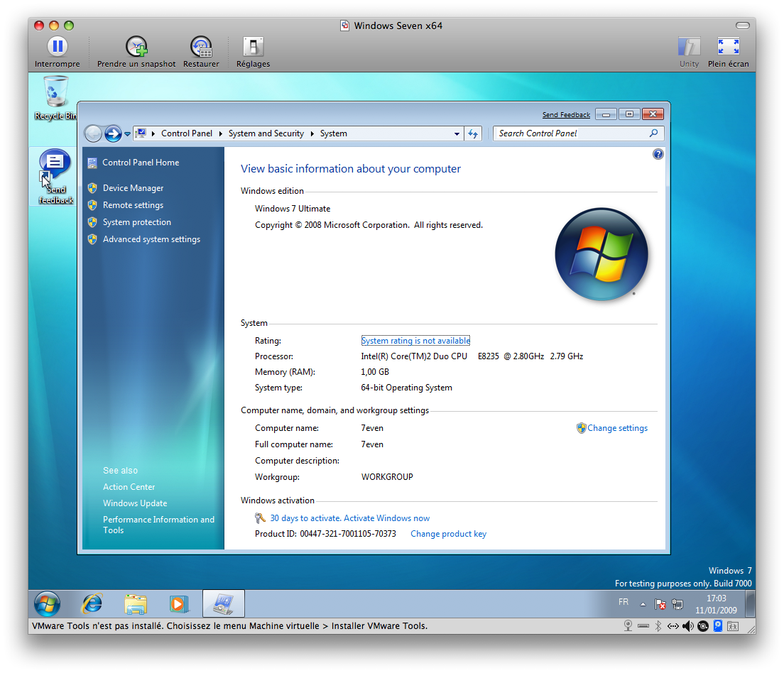
Task: Click the Prendre un snapshot toolbar icon
Action: click(136, 47)
